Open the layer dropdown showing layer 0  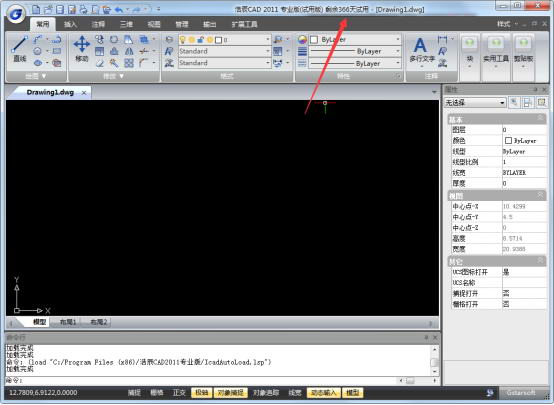[x=224, y=40]
